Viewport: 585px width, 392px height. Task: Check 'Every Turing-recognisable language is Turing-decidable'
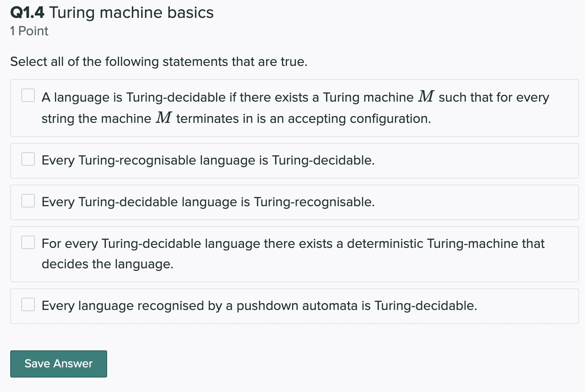pyautogui.click(x=28, y=159)
